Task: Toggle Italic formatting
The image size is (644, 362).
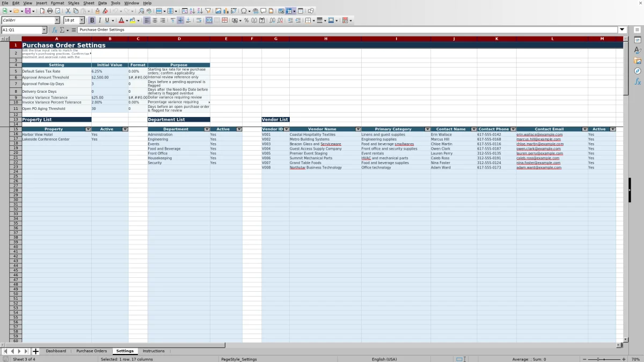Action: [100, 20]
